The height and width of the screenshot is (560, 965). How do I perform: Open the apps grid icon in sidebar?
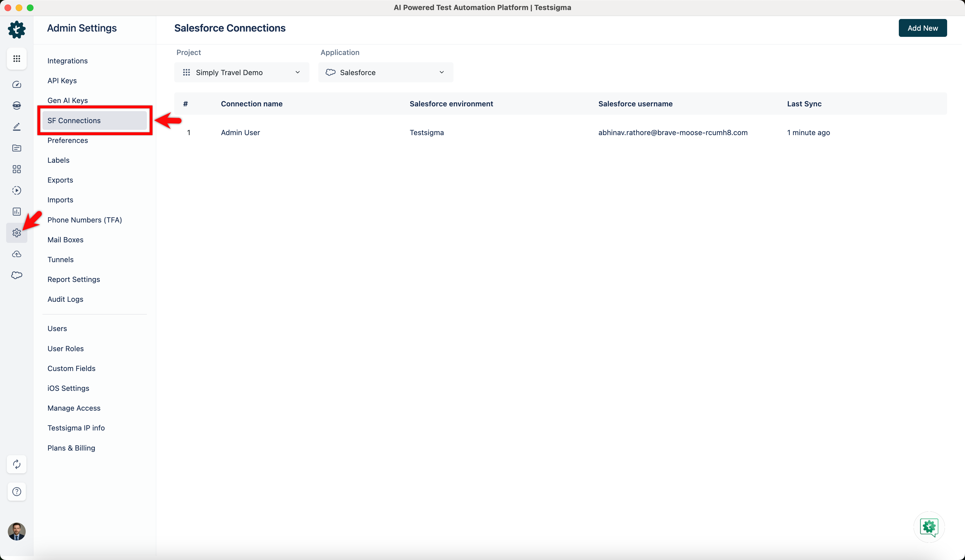point(16,59)
